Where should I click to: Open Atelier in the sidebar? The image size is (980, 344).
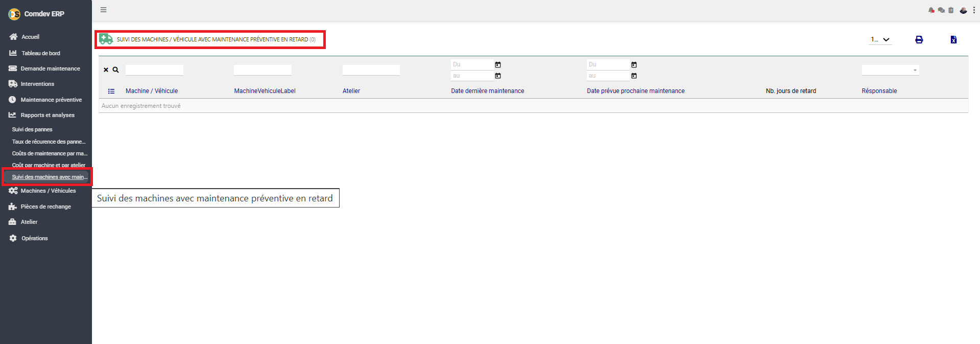pyautogui.click(x=29, y=222)
